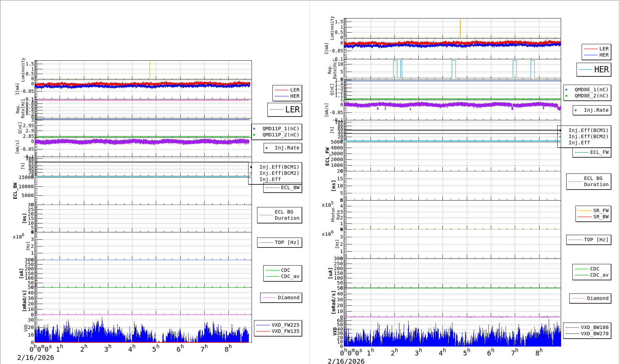Select the large LER legend label

pos(285,110)
